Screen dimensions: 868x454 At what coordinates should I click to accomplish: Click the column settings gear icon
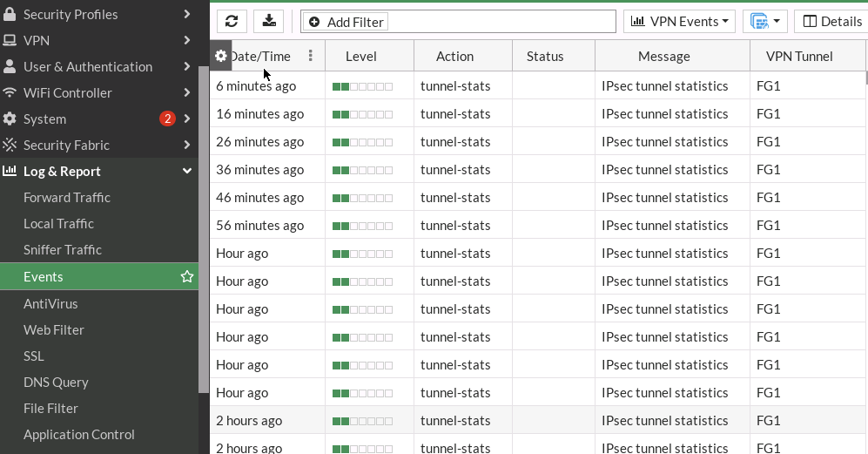point(221,56)
